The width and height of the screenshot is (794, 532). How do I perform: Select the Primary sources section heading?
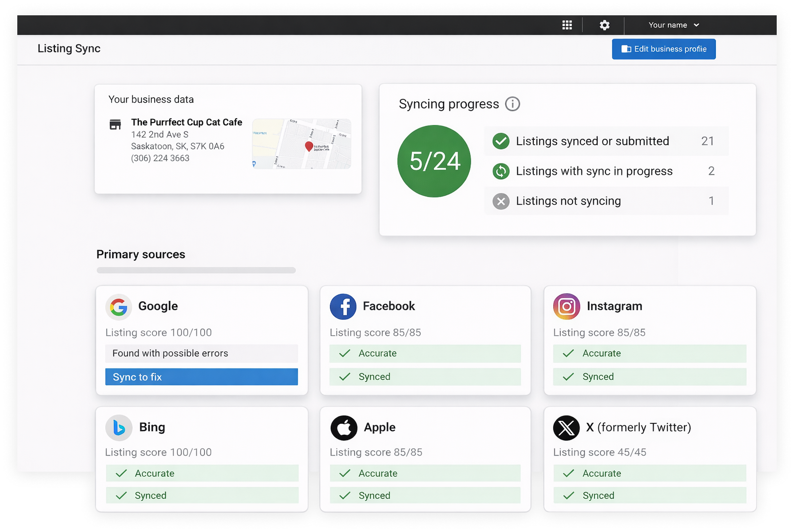tap(141, 254)
